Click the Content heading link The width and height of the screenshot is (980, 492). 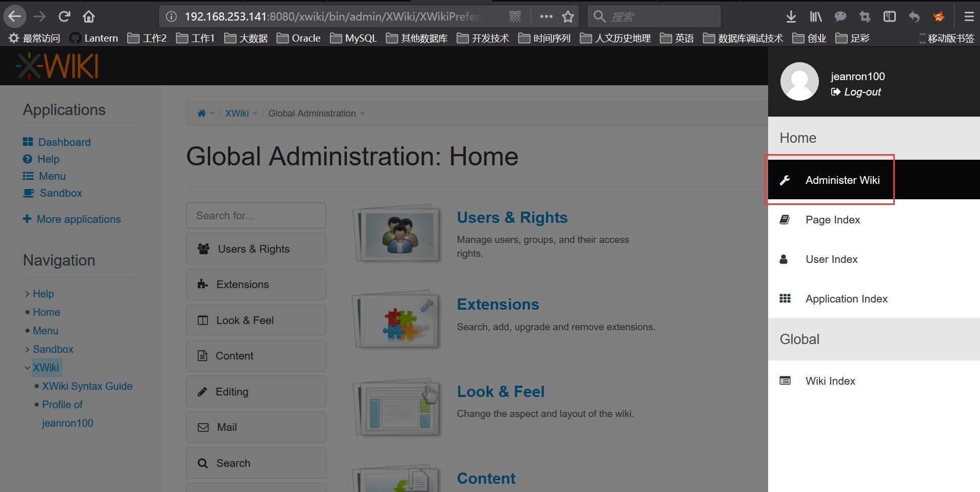point(486,479)
